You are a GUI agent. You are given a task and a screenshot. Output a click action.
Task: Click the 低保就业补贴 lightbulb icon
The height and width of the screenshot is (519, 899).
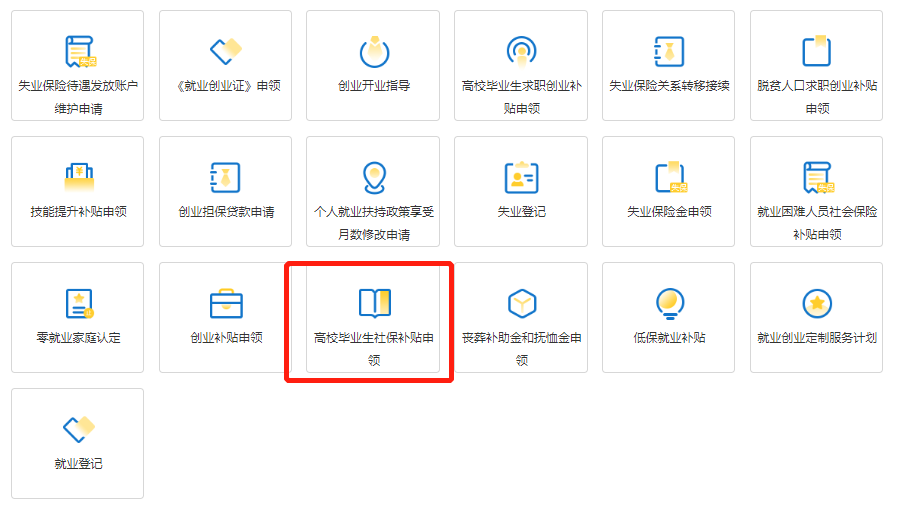[x=670, y=303]
